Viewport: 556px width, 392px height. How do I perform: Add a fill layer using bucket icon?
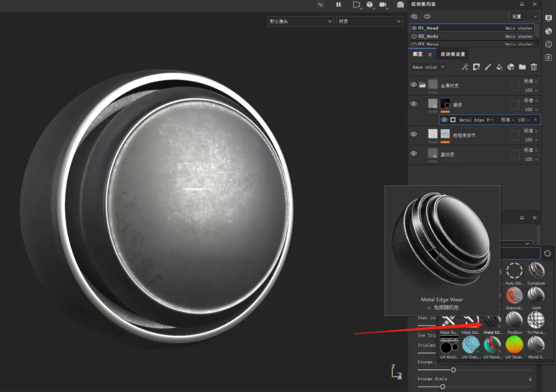click(499, 67)
